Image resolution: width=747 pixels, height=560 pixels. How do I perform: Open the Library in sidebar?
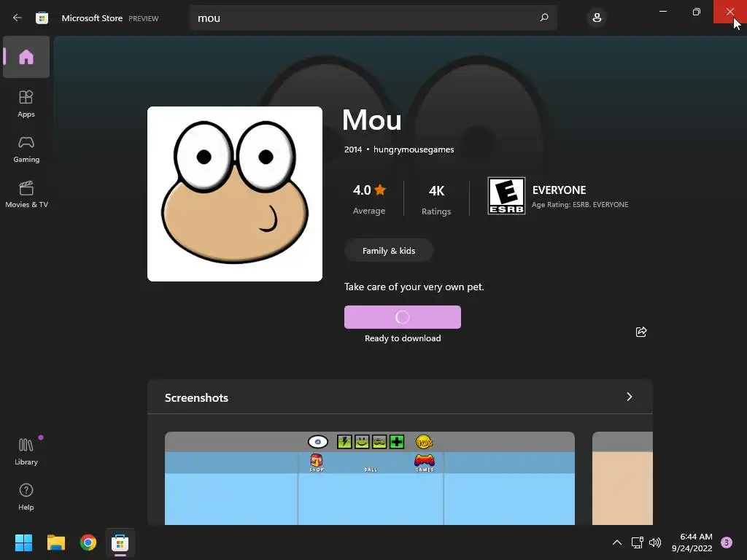coord(26,451)
